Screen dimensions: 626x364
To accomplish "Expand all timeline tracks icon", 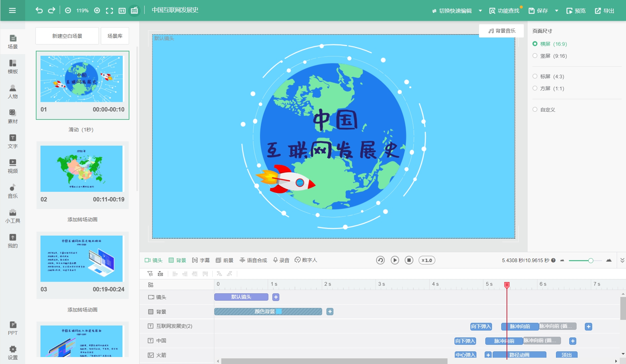I will [151, 285].
